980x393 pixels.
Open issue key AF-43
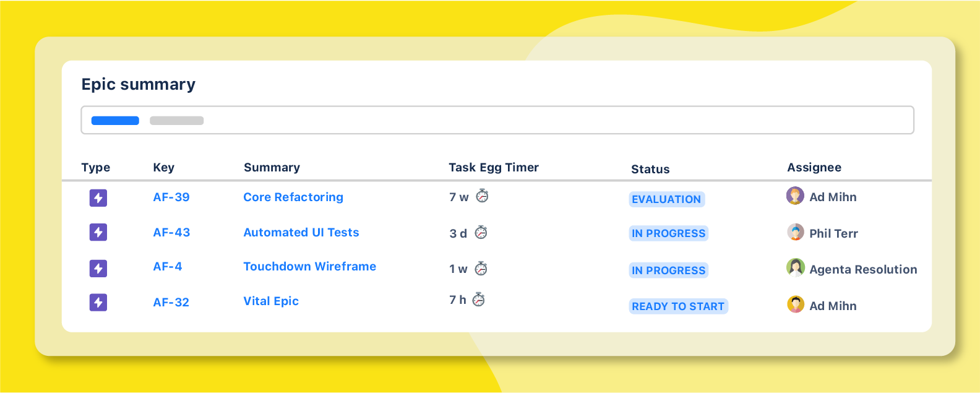click(x=171, y=233)
